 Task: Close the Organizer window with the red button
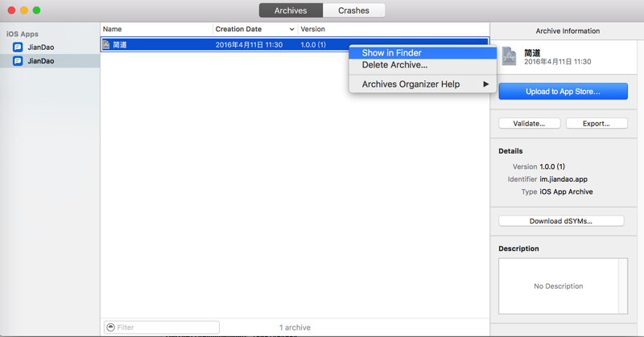coord(11,10)
